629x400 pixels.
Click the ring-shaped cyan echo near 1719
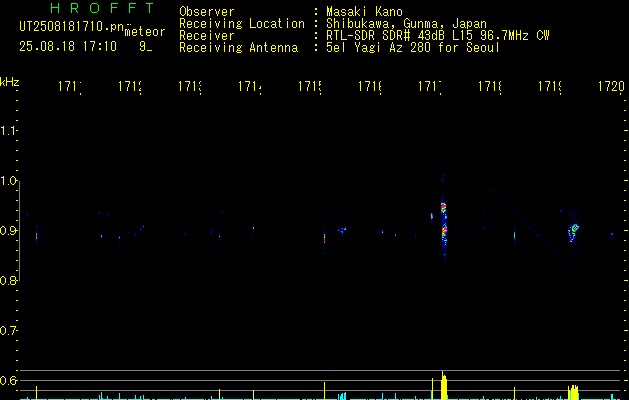(573, 233)
